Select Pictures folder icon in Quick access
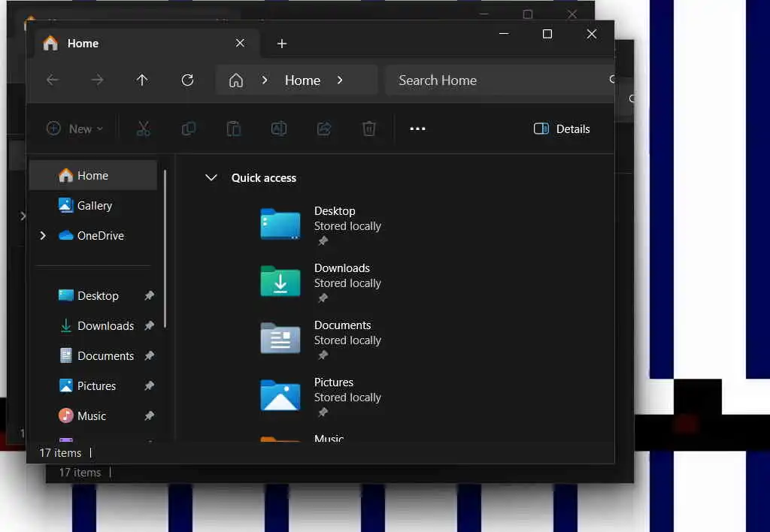Screen dimensions: 770x532 point(280,395)
